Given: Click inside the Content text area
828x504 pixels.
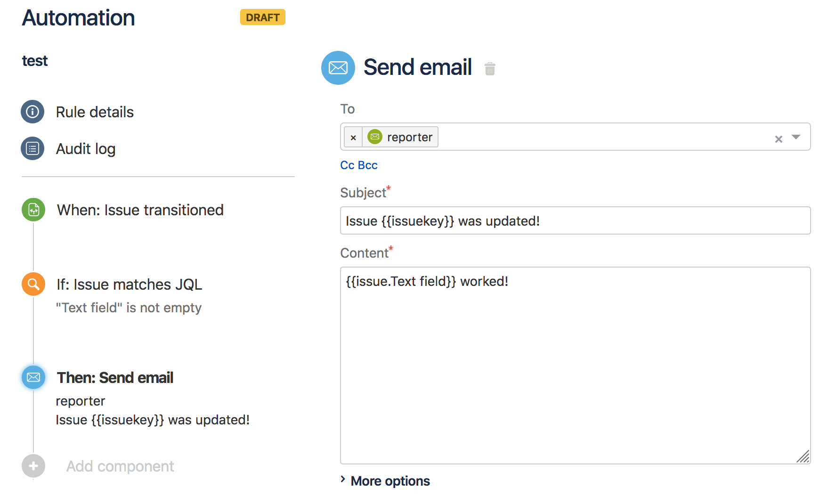Looking at the screenshot, I should [575, 366].
